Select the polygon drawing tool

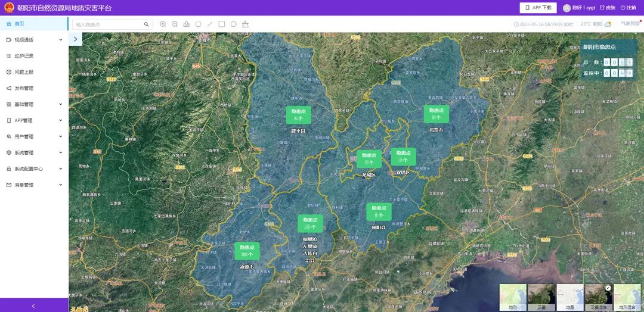pyautogui.click(x=199, y=24)
